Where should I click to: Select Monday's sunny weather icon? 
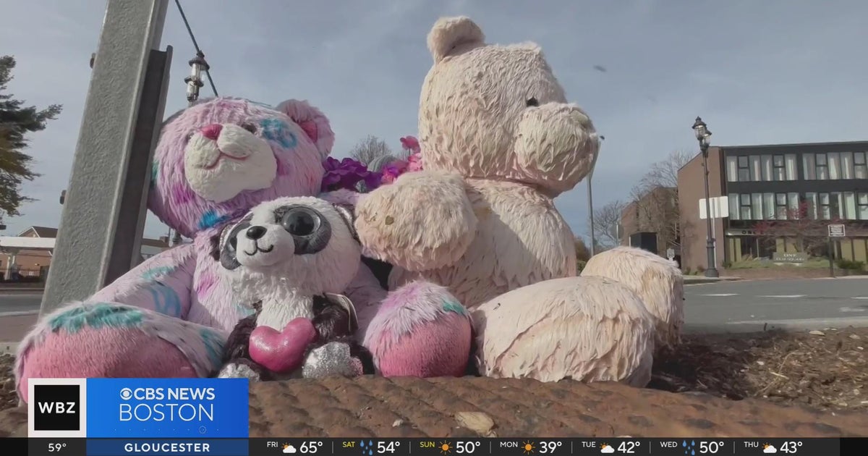tap(528, 448)
